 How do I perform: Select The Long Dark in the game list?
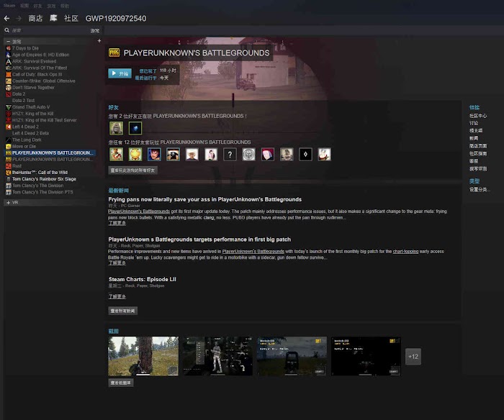click(x=27, y=140)
